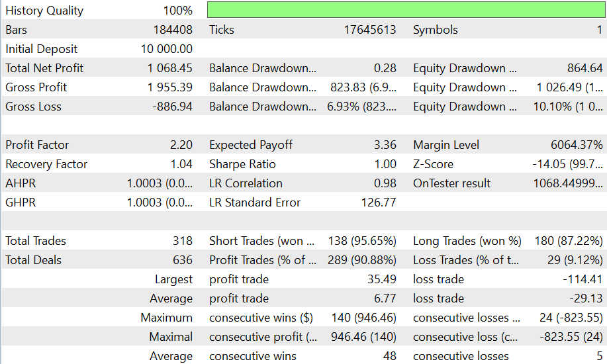Viewport: 607px width, 364px height.
Task: Click consecutive wins value 140 (946.46)
Action: [x=364, y=318]
